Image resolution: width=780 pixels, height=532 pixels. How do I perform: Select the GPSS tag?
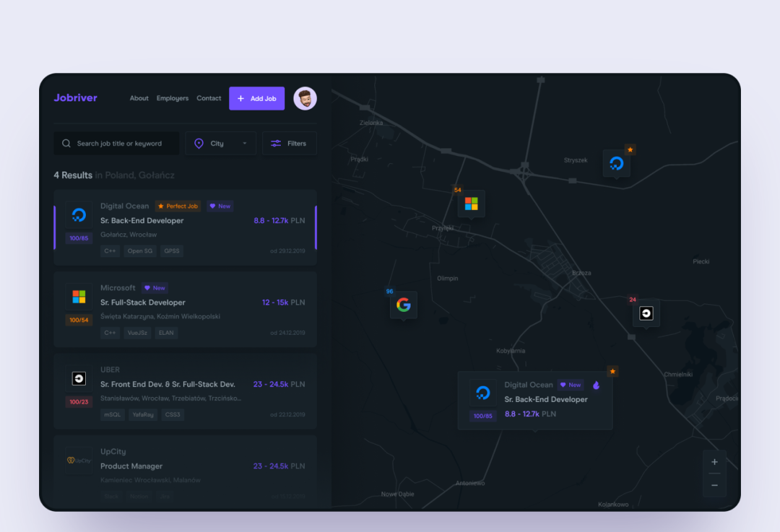tap(172, 251)
